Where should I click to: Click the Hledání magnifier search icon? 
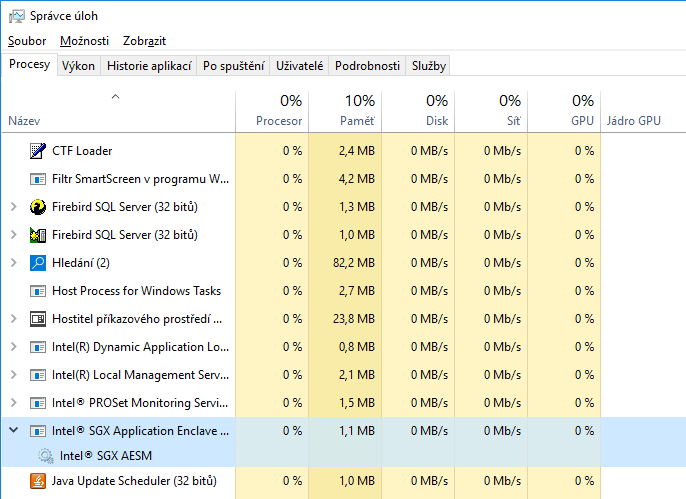click(x=38, y=263)
